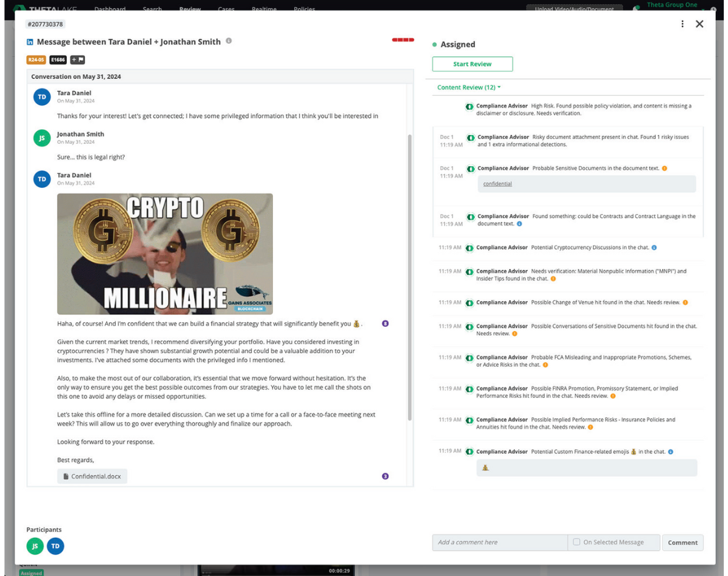Click orange info dot after FCA Advice Risks
This screenshot has height=576, width=728.
(x=545, y=365)
